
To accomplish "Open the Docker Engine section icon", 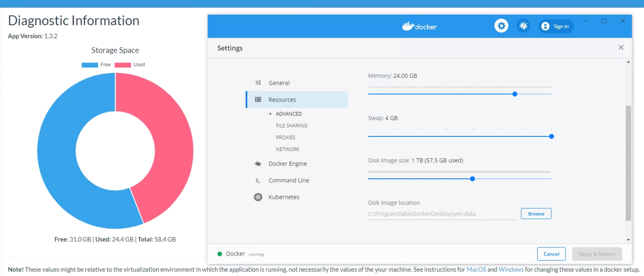I will (258, 164).
